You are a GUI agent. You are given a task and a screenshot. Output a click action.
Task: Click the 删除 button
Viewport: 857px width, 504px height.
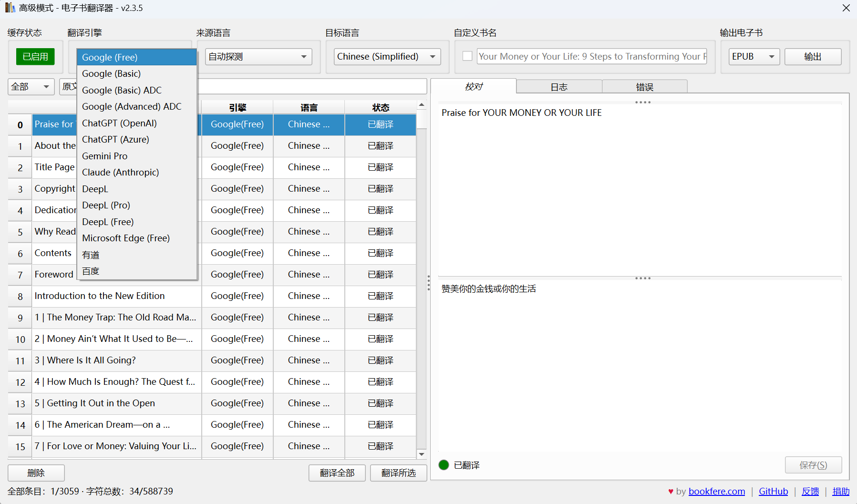[36, 473]
